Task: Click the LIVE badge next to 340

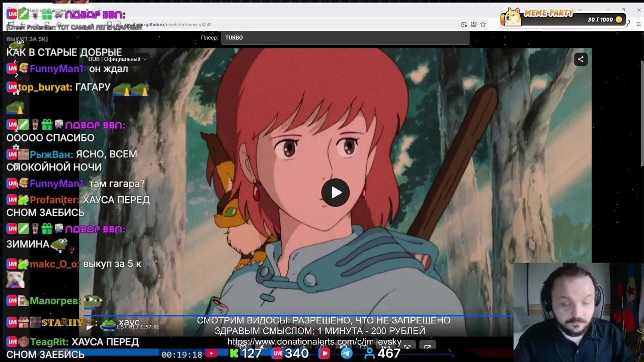Action: [x=278, y=353]
